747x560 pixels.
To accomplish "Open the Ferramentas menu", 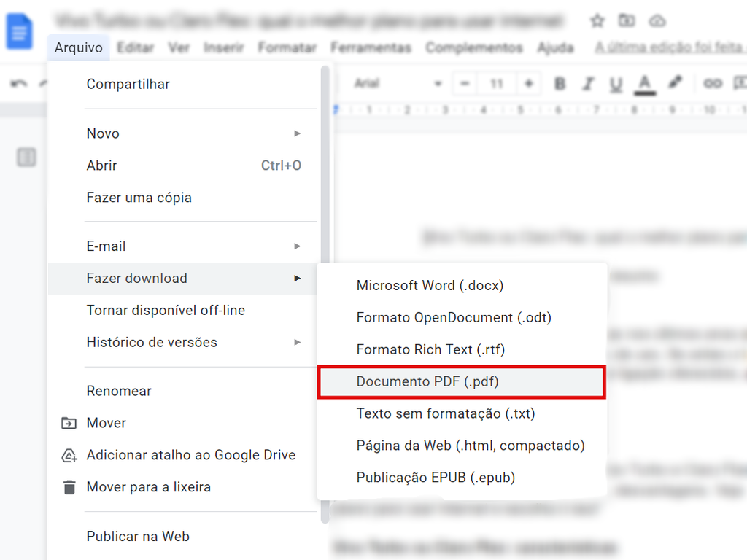I will 371,47.
